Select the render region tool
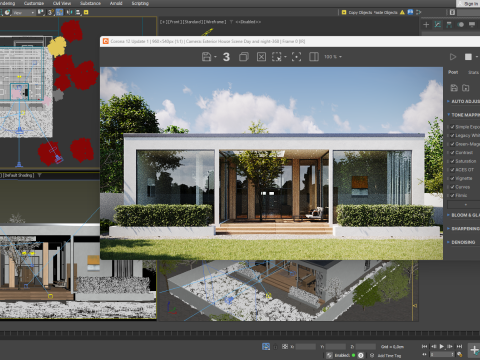 point(276,57)
